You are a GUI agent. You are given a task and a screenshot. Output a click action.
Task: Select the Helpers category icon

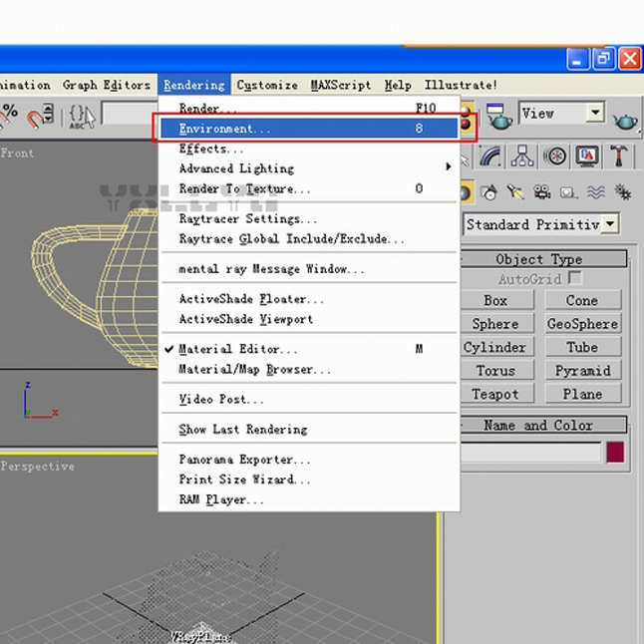point(569,192)
